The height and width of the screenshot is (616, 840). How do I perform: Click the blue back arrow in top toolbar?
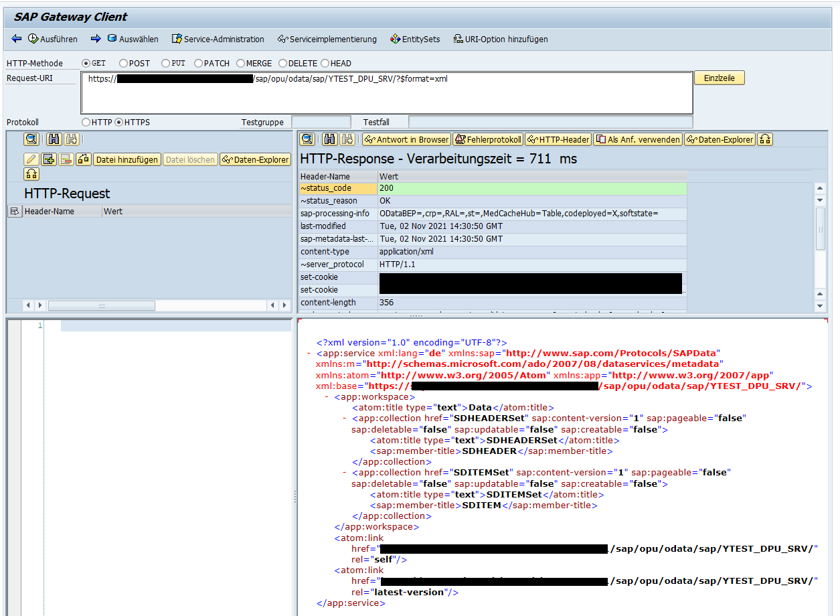click(17, 39)
